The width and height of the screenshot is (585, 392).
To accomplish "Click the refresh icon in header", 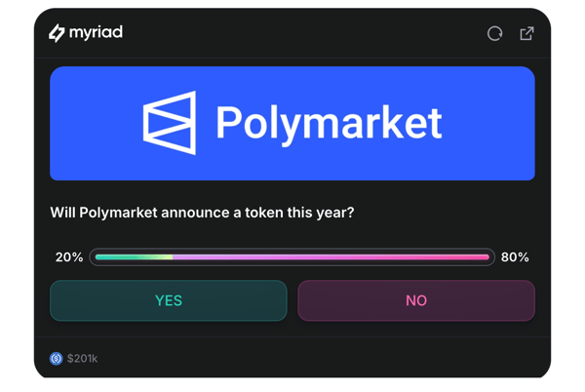I will point(495,33).
